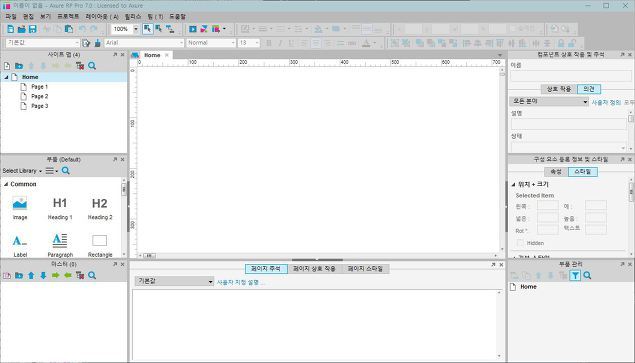This screenshot has width=635, height=363.
Task: Collapse the Common widget category
Action: coord(6,184)
